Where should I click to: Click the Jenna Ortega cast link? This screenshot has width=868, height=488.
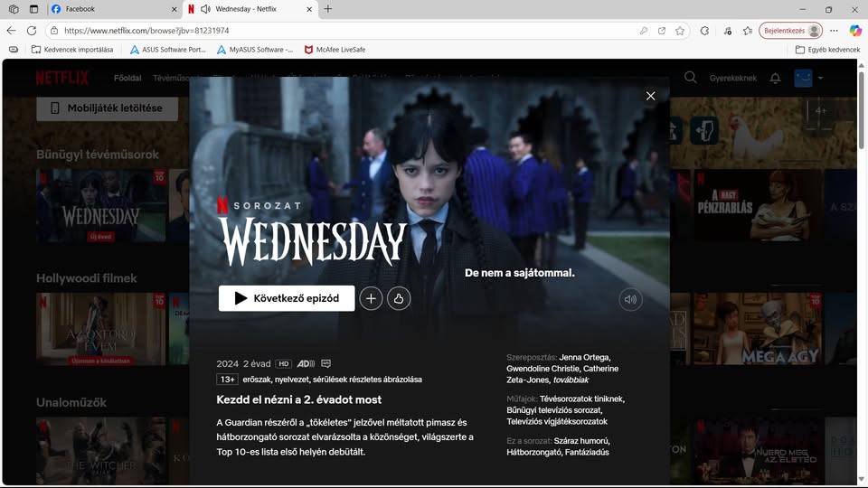coord(585,358)
